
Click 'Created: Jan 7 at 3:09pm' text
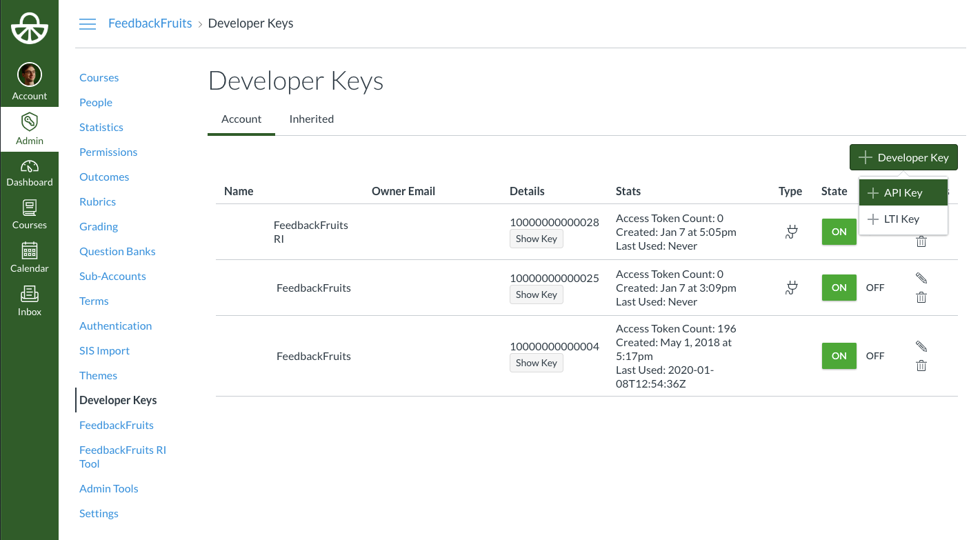click(676, 288)
